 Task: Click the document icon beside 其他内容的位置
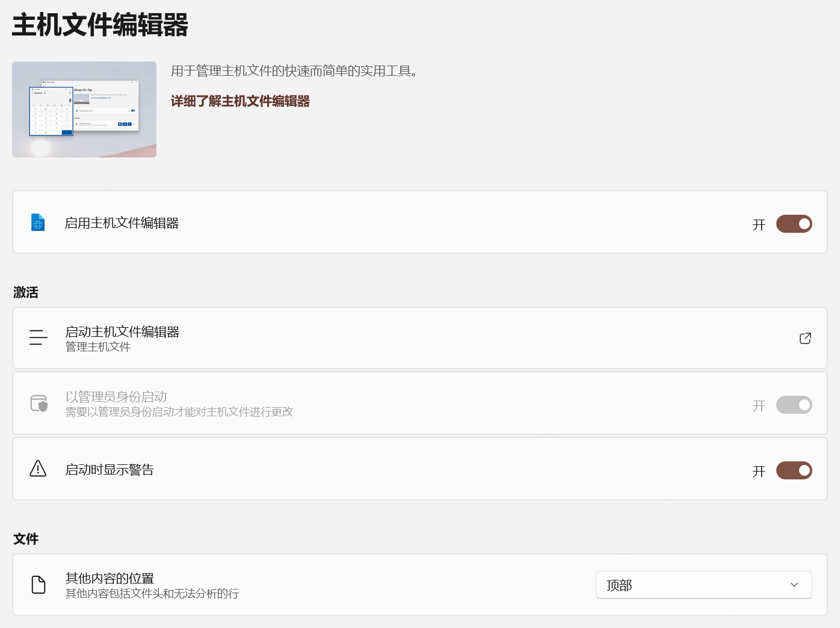pyautogui.click(x=39, y=585)
